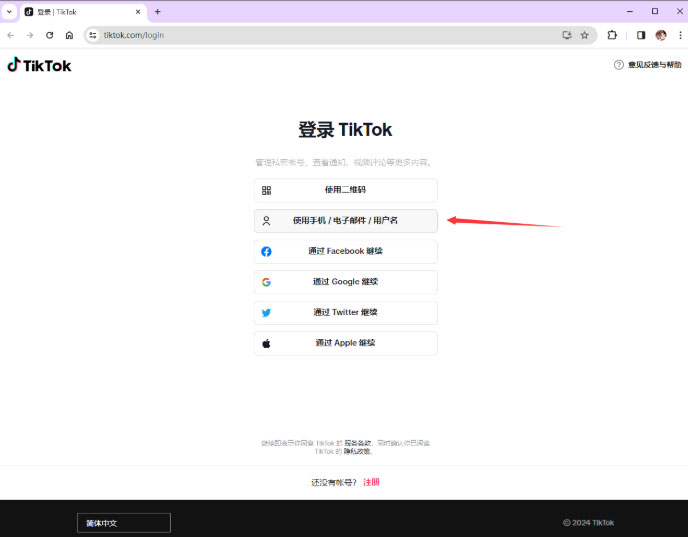Open the extensions puzzle icon
Viewport: 688px width, 537px height.
(612, 35)
